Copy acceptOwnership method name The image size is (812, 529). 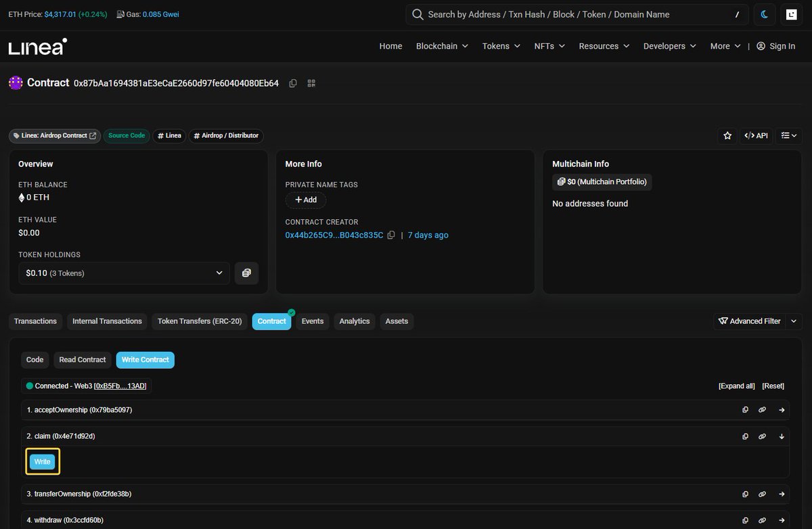click(x=745, y=410)
